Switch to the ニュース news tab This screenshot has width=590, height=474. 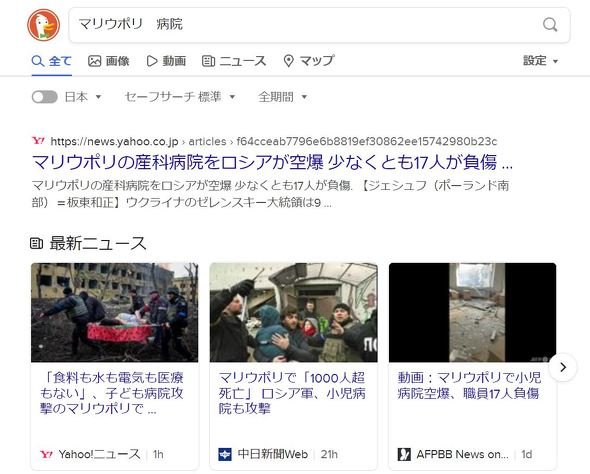pos(234,61)
